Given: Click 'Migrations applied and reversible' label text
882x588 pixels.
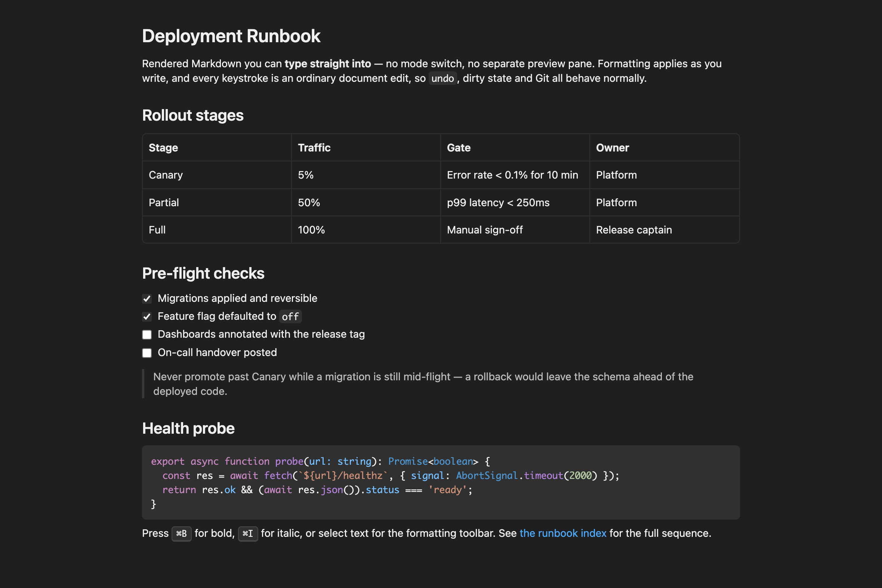Looking at the screenshot, I should pos(237,298).
